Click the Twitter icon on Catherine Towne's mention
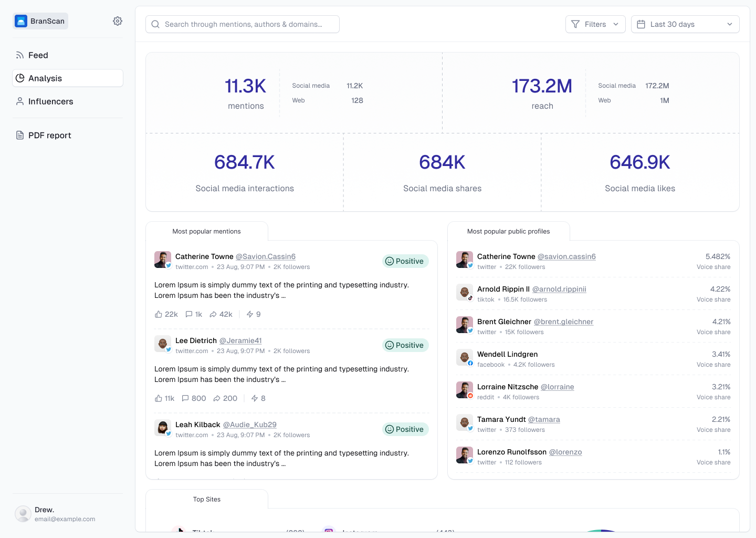 tap(168, 264)
